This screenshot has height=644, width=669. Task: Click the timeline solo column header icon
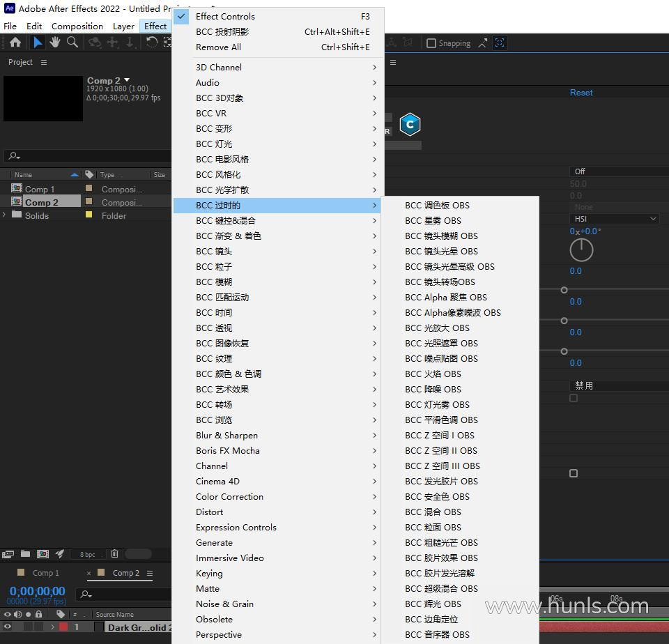28,615
